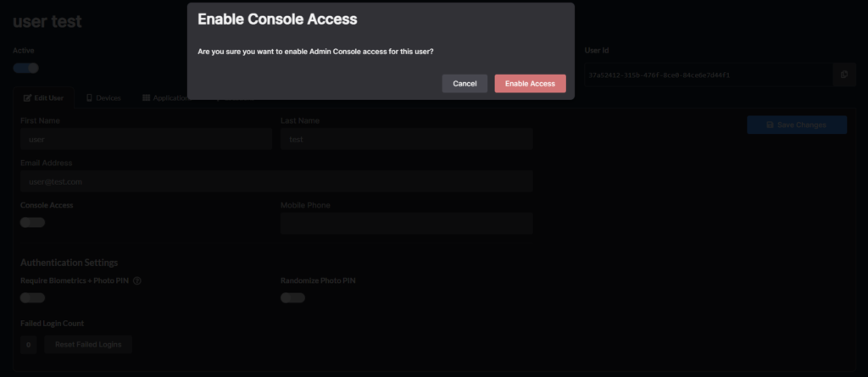Click the Save Changes button
Screen dimensions: 868x377
tap(797, 125)
